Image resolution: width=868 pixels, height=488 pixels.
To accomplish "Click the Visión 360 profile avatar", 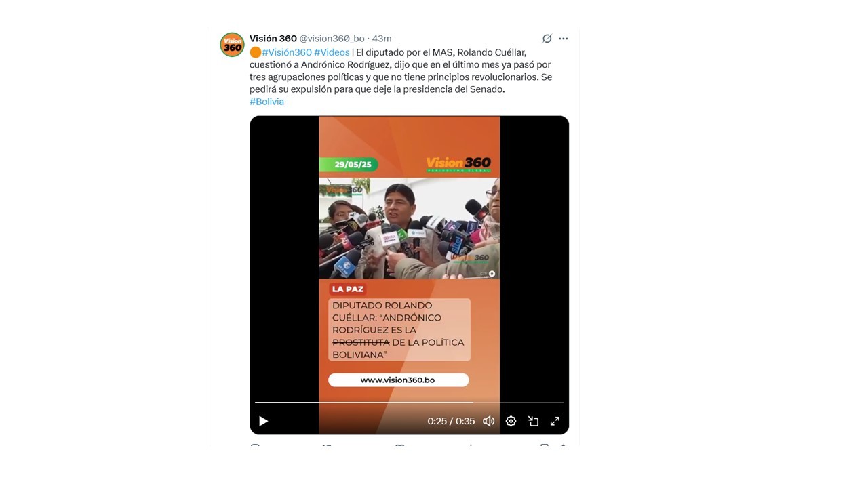I will pyautogui.click(x=233, y=45).
